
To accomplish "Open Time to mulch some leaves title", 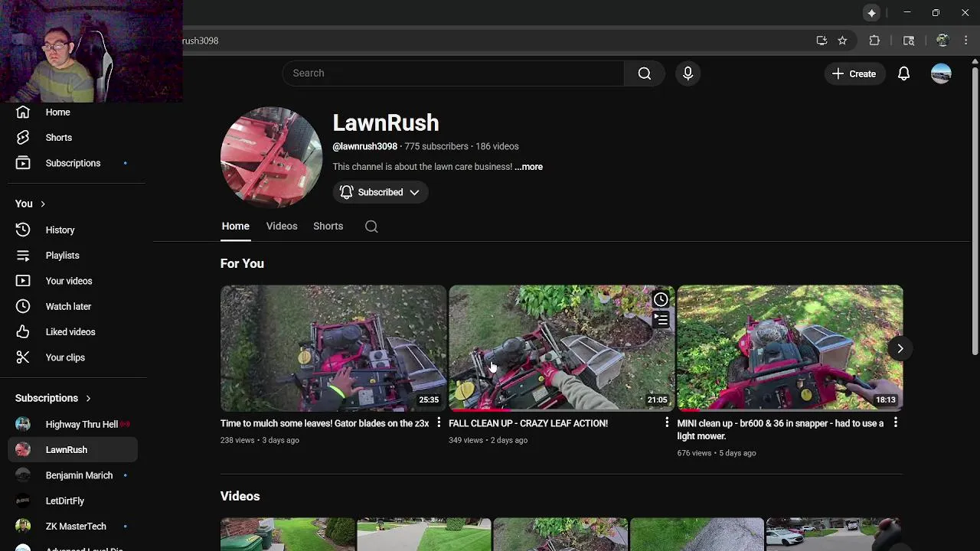I will [325, 423].
